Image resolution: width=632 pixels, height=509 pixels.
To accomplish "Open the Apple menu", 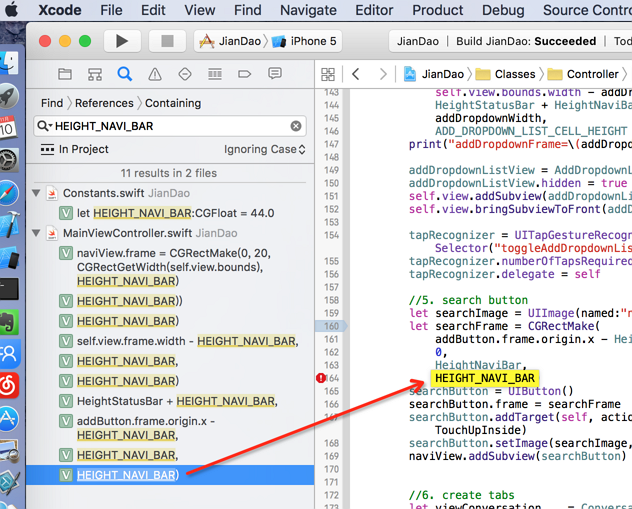I will (x=12, y=10).
